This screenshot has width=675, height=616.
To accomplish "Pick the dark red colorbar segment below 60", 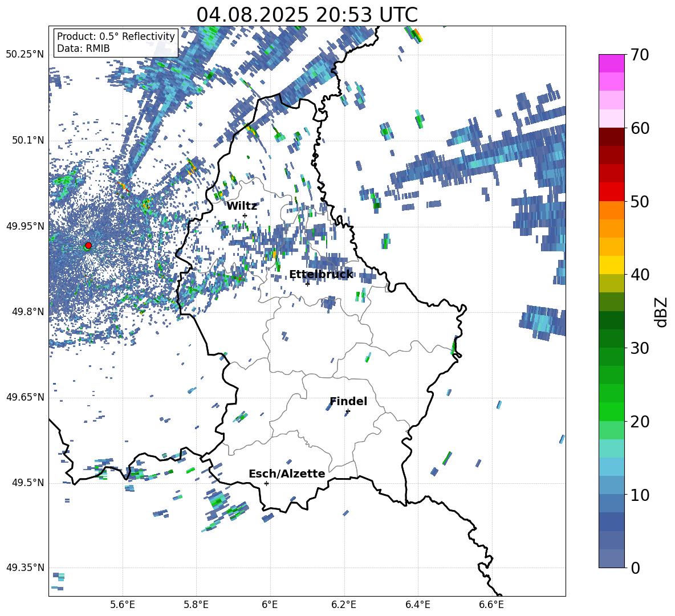I will [x=611, y=137].
